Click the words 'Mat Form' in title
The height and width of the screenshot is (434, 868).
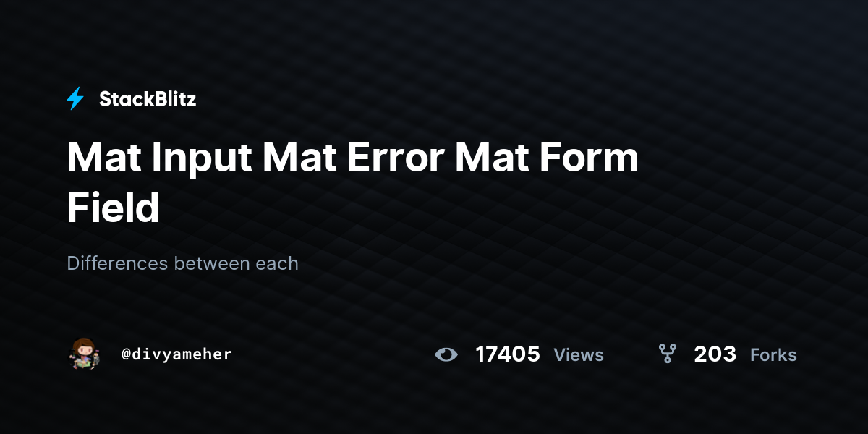tap(547, 158)
